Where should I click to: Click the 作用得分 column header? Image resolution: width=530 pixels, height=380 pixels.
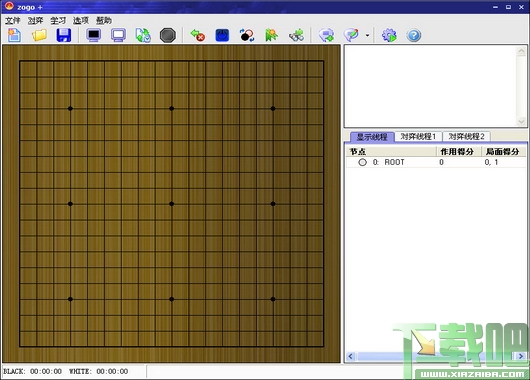coord(457,152)
